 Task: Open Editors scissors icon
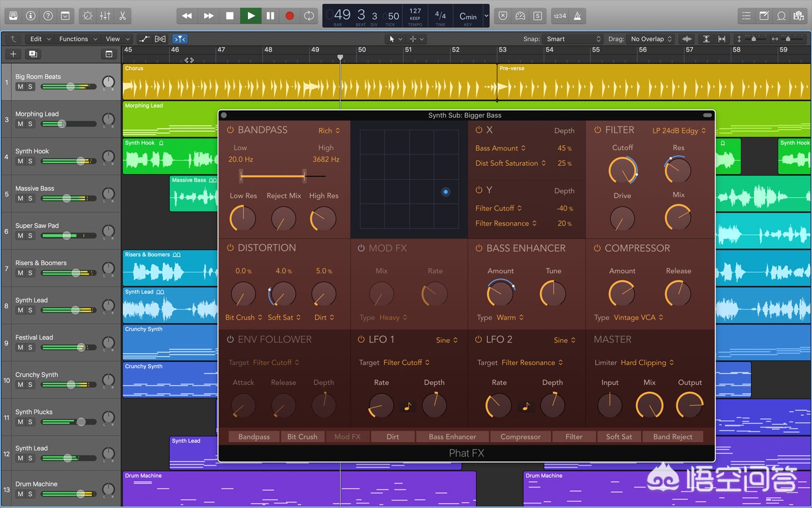click(x=123, y=16)
